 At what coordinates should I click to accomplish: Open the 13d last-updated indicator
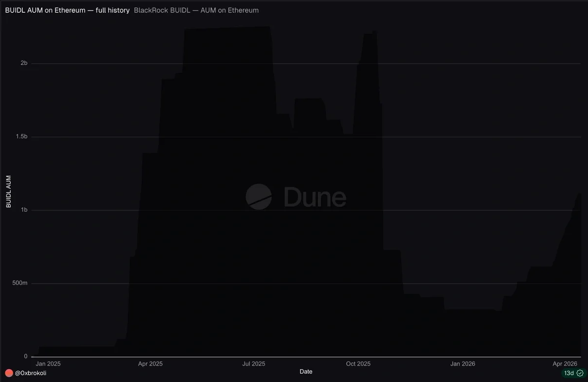(x=573, y=373)
